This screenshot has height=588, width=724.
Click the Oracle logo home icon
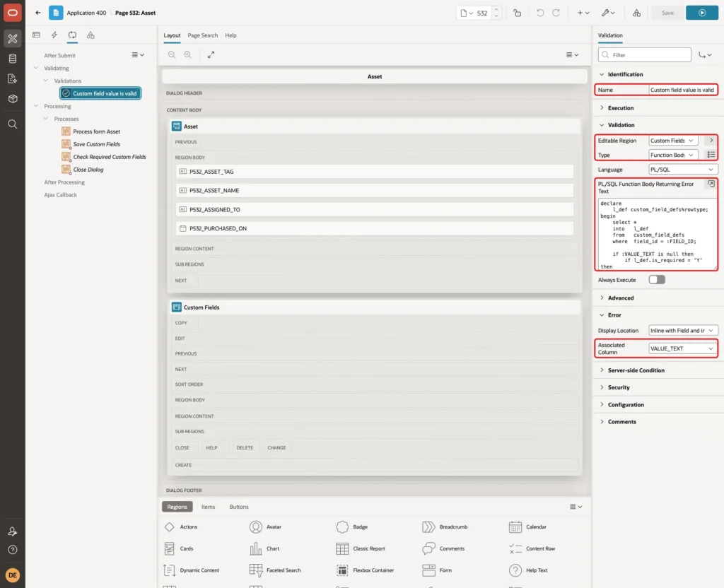(x=13, y=13)
